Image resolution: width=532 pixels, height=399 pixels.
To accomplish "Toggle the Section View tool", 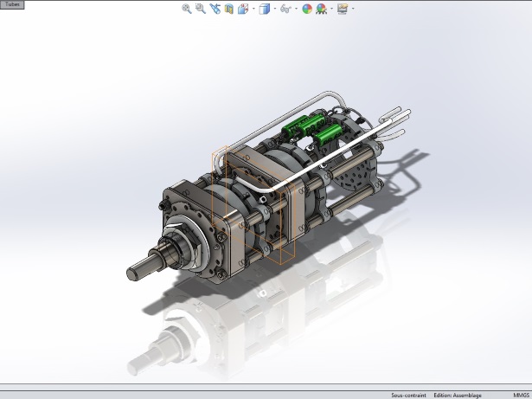I will pos(229,10).
